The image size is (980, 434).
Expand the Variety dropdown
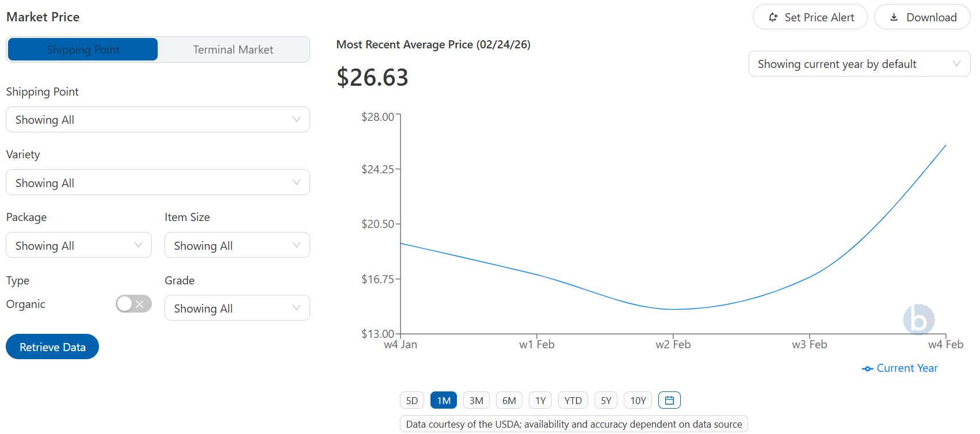pos(158,182)
